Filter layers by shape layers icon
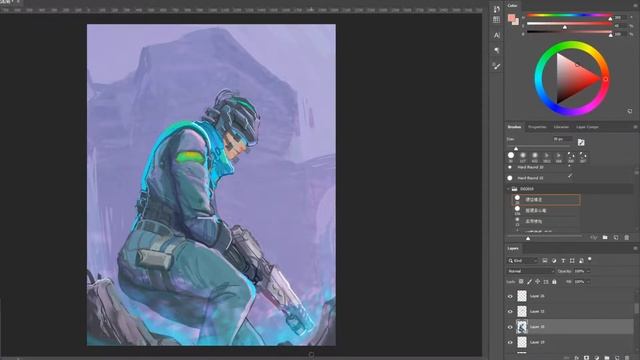The image size is (640, 360). point(572,260)
